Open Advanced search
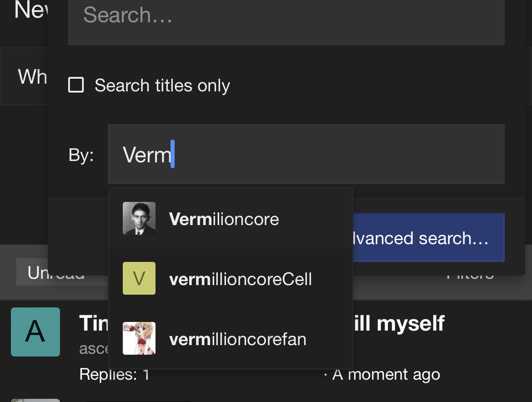This screenshot has width=532, height=402. point(429,237)
